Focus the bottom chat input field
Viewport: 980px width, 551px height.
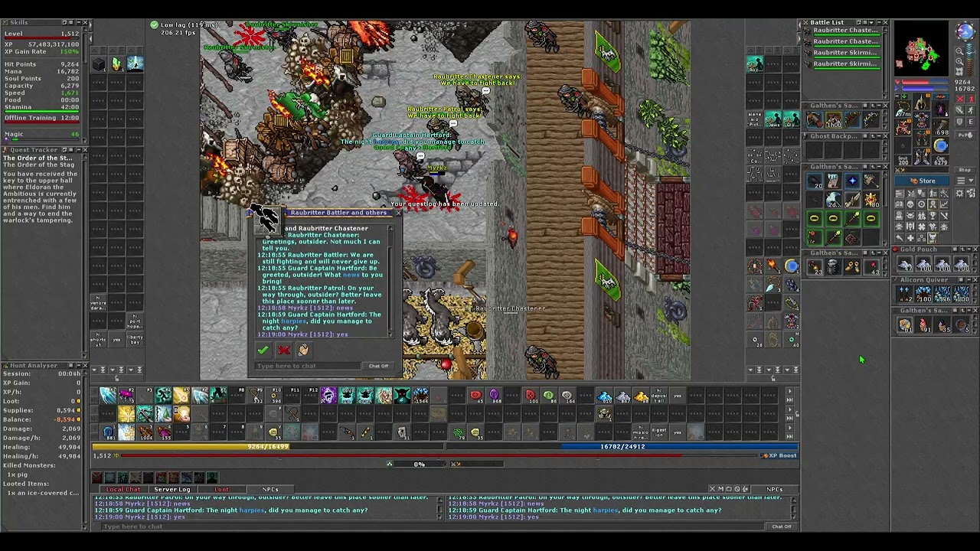click(x=433, y=527)
